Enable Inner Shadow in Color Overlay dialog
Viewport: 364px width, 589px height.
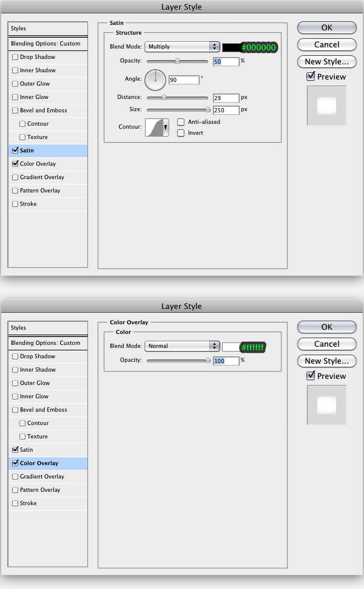(x=15, y=370)
